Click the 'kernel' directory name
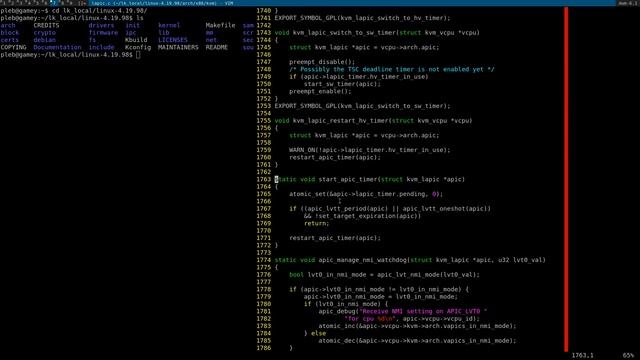This screenshot has height=360, width=640. [169, 25]
